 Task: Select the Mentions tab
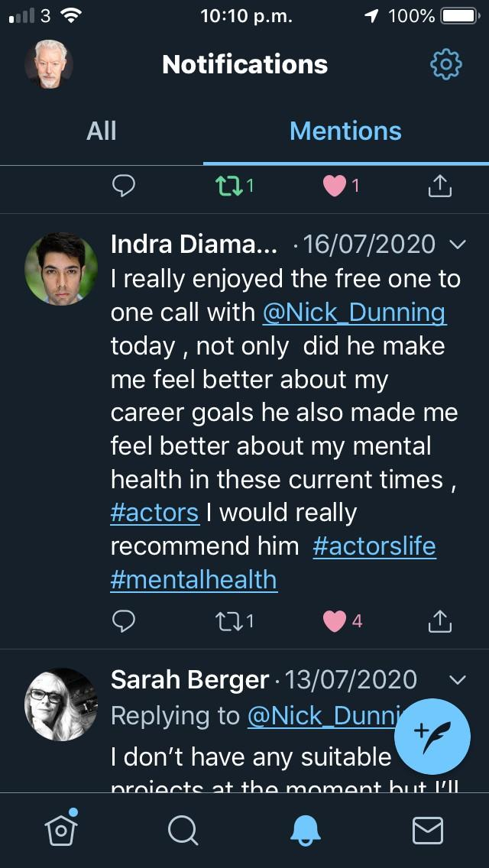point(345,131)
